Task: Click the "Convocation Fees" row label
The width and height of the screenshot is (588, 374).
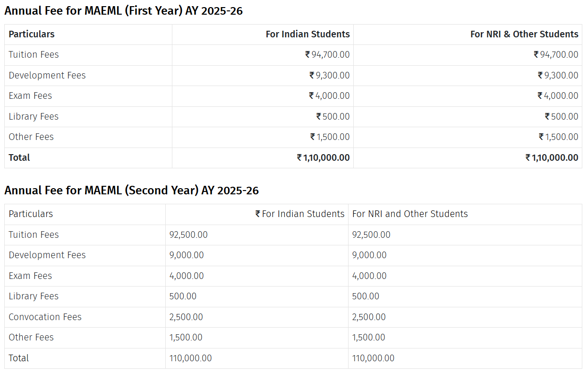Action: coord(45,317)
